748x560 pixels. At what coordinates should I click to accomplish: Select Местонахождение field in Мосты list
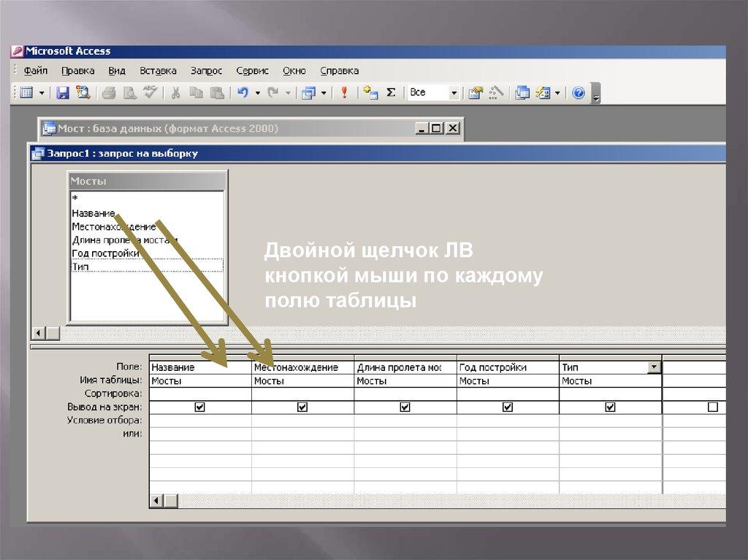[113, 226]
